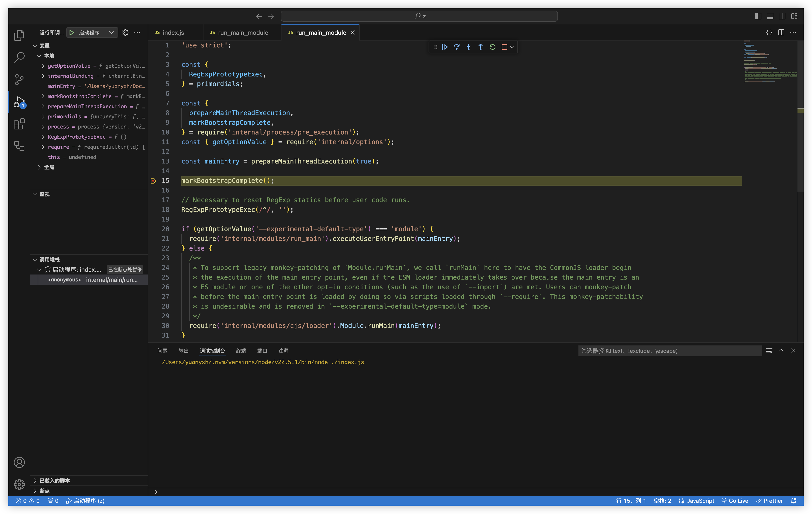The image size is (812, 514).
Task: Open the Source Control view
Action: (19, 80)
